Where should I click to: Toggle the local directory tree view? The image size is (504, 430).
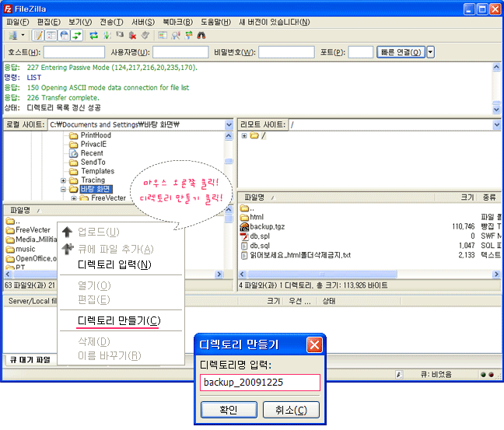click(x=51, y=35)
